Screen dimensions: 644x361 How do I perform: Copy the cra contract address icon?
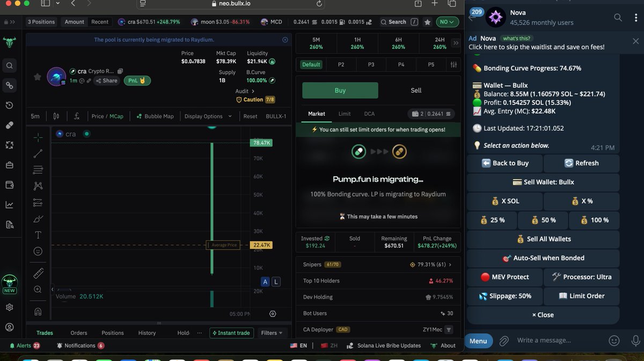click(120, 71)
